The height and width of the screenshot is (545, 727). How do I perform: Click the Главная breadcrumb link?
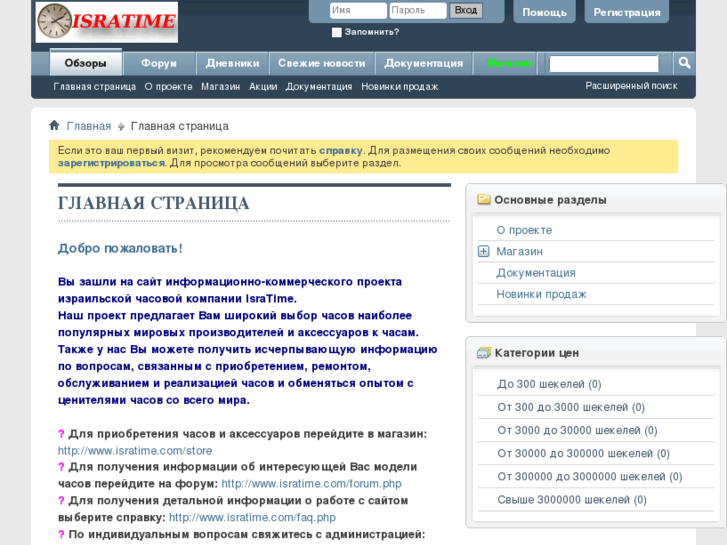89,126
